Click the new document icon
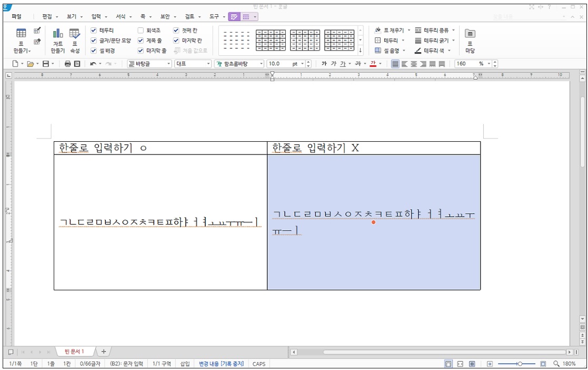588x370 pixels. pos(15,64)
